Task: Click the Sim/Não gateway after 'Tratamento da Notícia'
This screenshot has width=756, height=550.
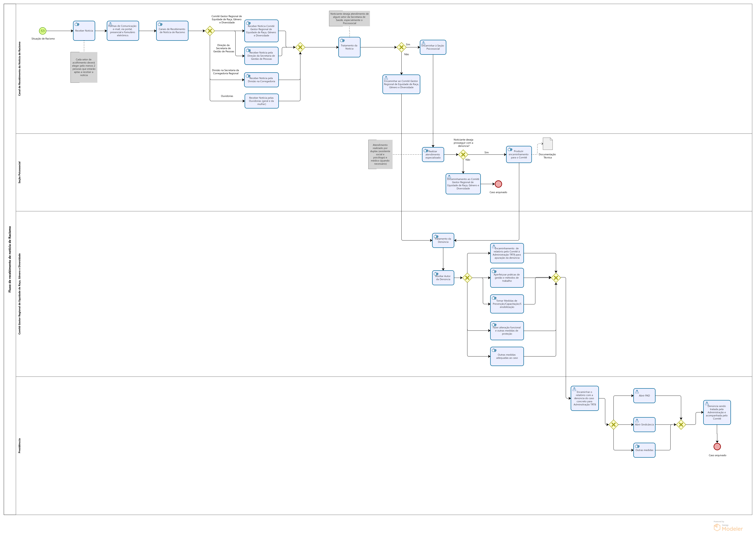Action: coord(401,47)
